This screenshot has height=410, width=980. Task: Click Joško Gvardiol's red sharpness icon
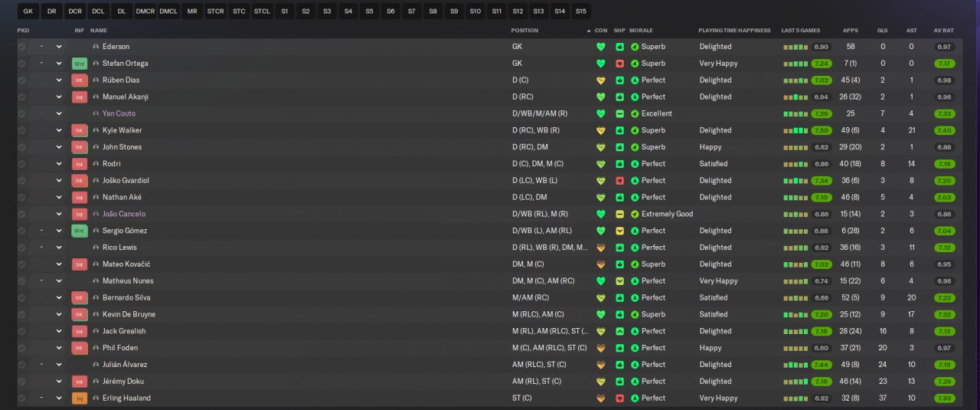click(620, 181)
